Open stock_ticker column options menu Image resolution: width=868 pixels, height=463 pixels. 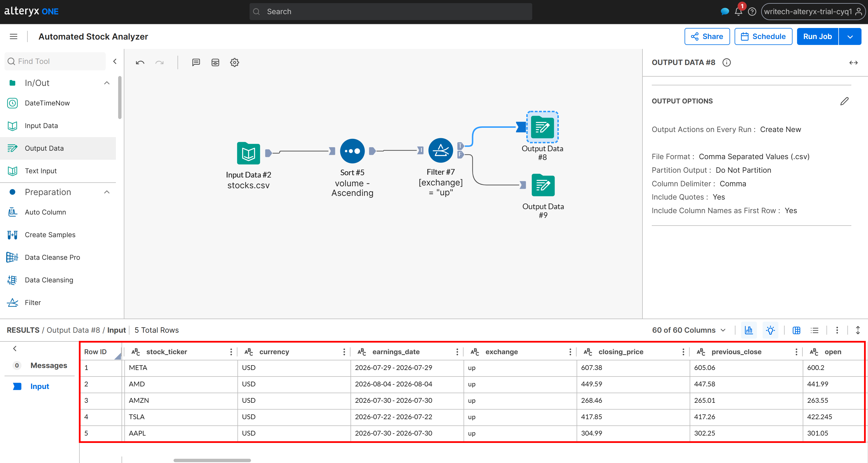tap(231, 352)
